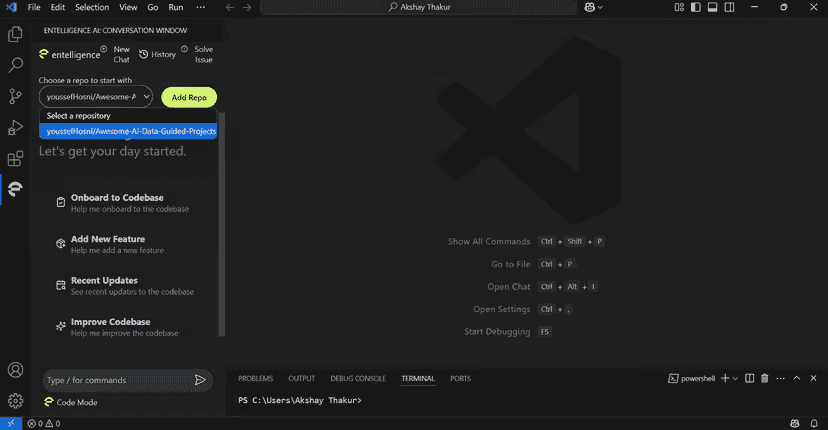Show more menu items with ellipsis
The image size is (828, 430).
(200, 7)
